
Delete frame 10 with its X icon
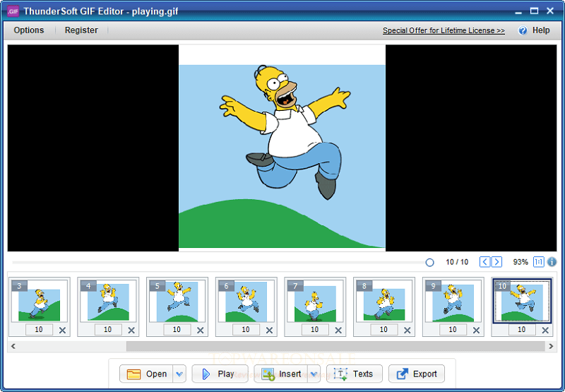coord(545,330)
